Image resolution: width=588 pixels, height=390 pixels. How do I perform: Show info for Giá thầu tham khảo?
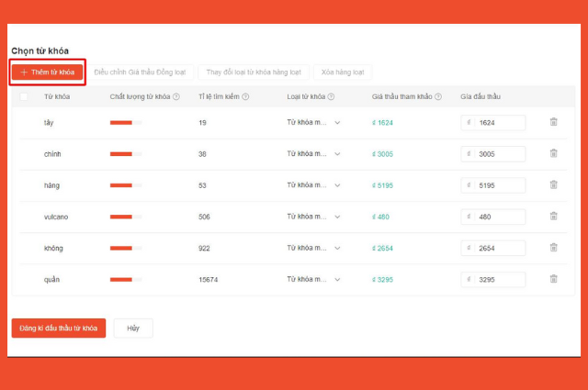(438, 96)
